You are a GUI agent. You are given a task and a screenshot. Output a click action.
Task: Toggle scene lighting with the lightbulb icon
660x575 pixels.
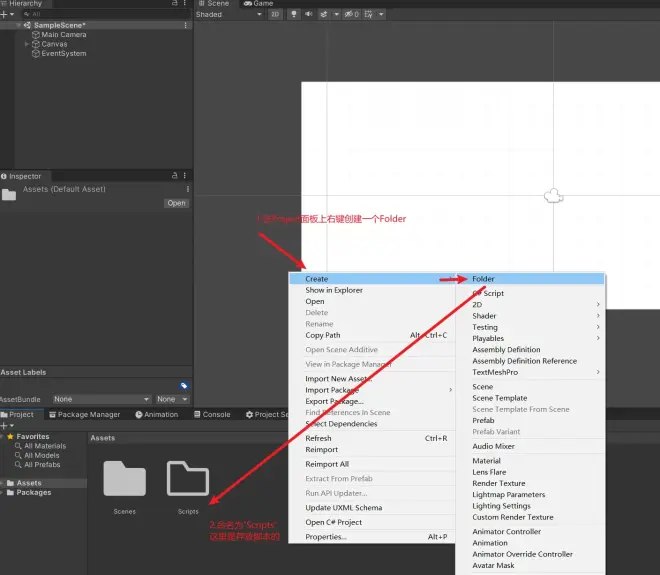[294, 14]
